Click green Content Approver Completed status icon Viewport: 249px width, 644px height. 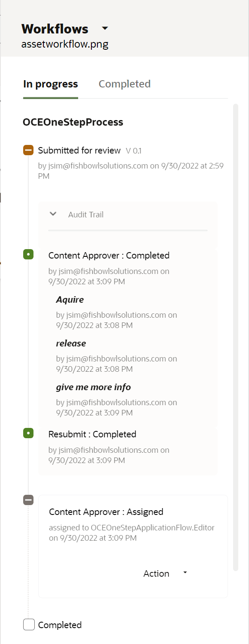point(28,255)
